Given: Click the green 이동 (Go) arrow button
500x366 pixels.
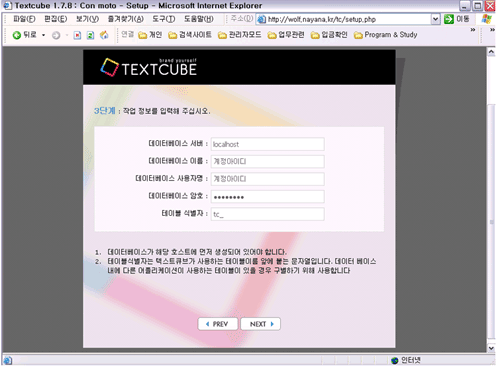Looking at the screenshot, I should 449,19.
